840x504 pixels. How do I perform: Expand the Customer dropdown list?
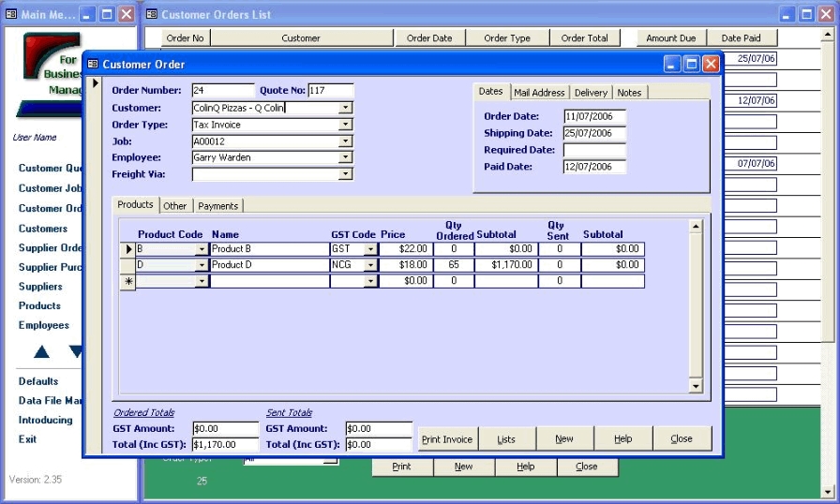tap(346, 108)
